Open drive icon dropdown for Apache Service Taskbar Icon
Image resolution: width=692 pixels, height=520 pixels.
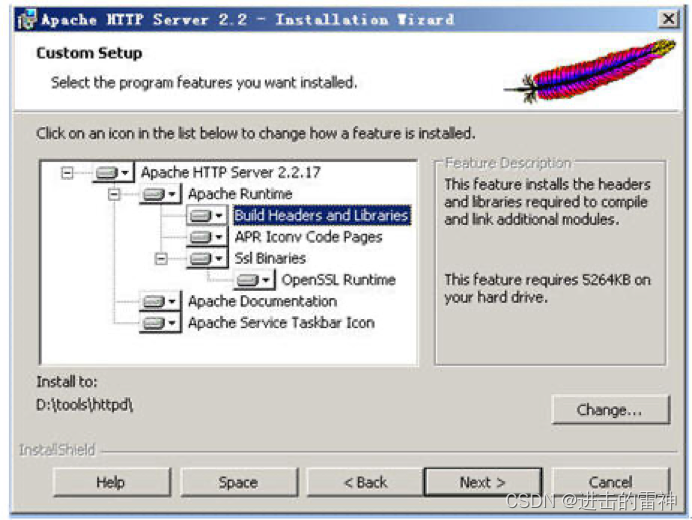[159, 323]
